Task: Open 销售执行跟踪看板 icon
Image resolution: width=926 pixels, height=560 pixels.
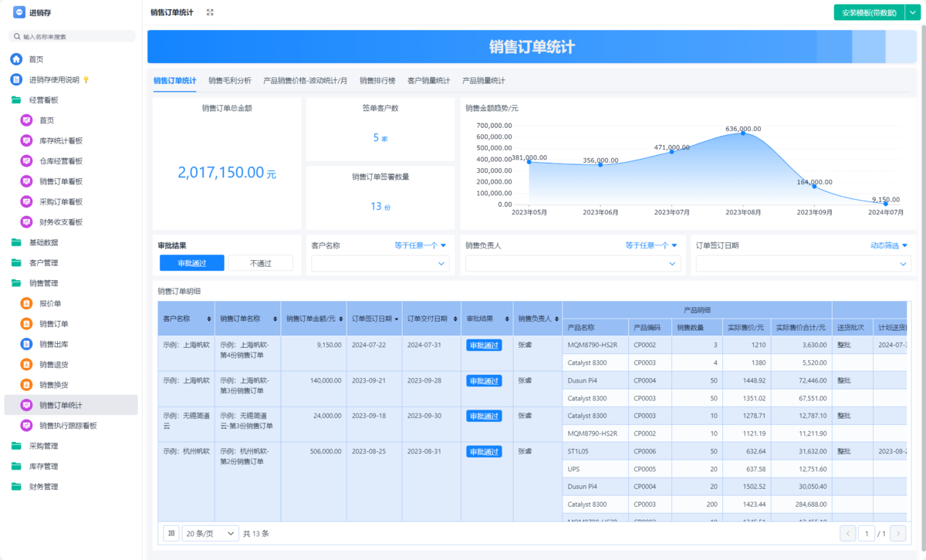Action: (26, 426)
